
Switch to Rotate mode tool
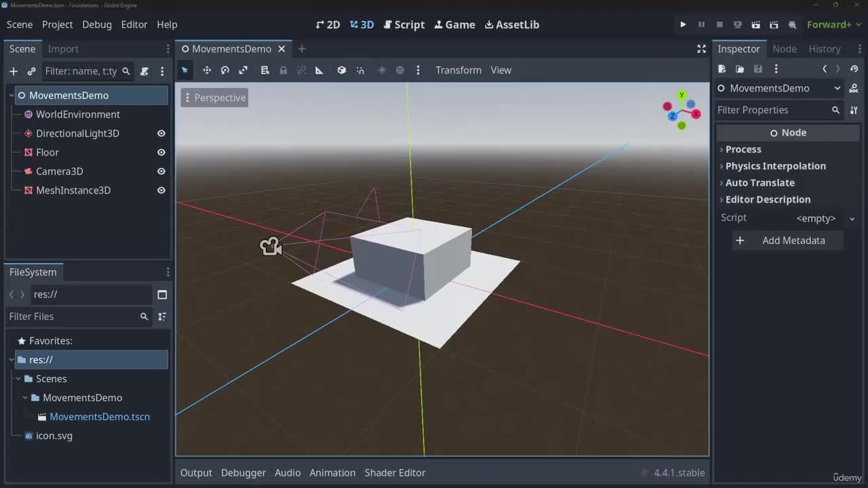click(x=225, y=70)
